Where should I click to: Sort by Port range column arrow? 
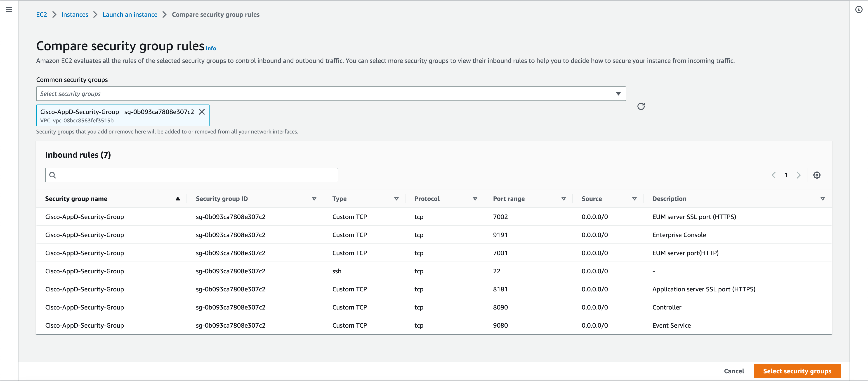(564, 199)
